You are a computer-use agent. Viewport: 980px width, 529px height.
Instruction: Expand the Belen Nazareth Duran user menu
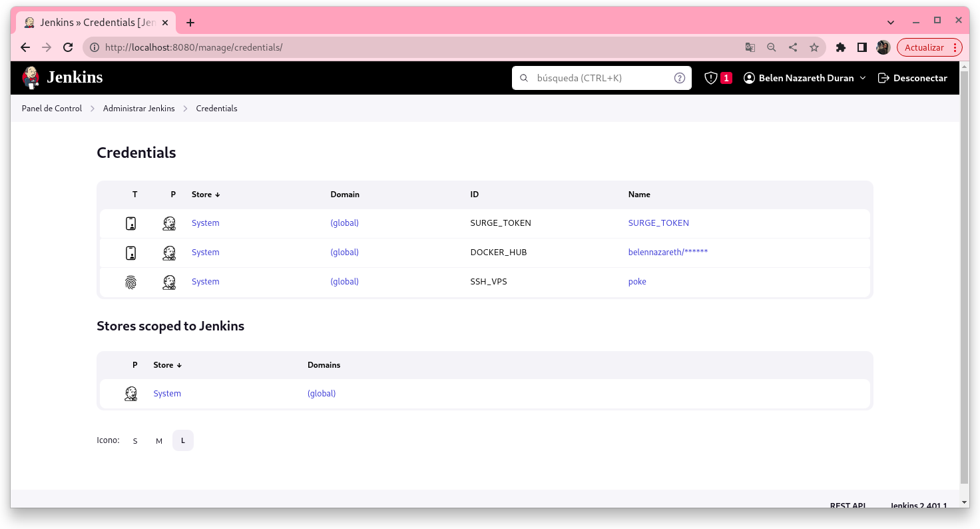(805, 78)
